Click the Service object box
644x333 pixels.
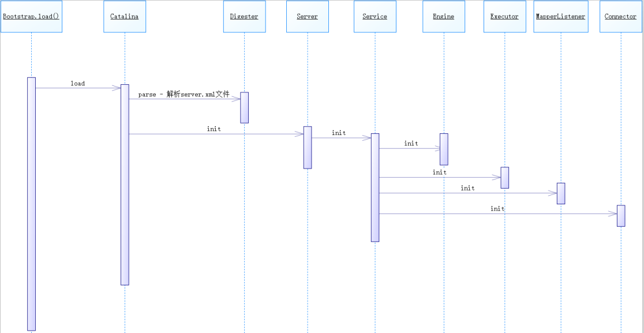375,16
